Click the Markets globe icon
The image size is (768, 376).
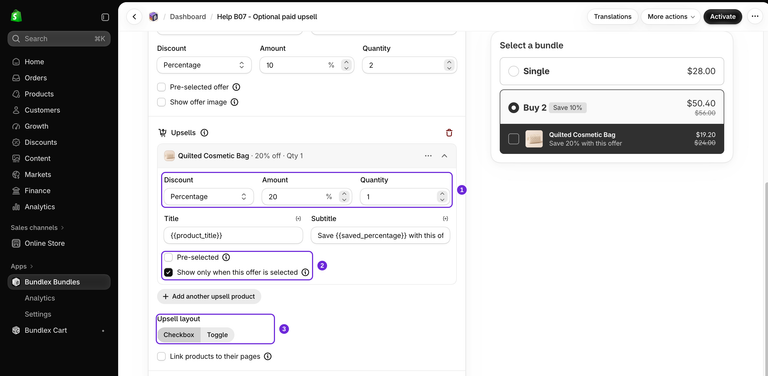[x=16, y=175]
